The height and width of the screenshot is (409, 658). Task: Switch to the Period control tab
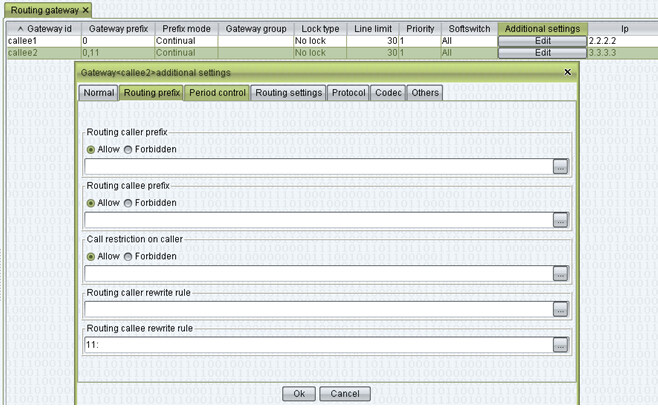(217, 93)
